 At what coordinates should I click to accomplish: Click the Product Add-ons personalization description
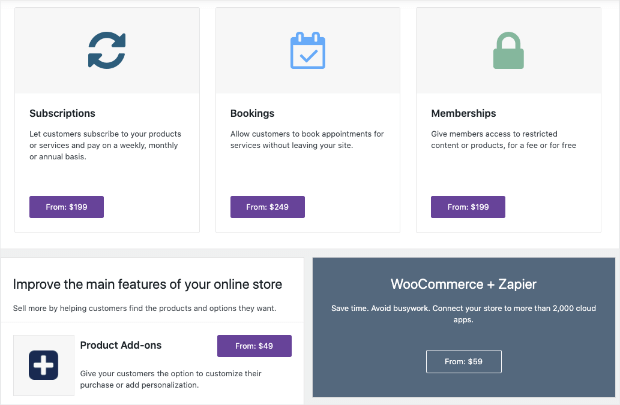pos(171,379)
